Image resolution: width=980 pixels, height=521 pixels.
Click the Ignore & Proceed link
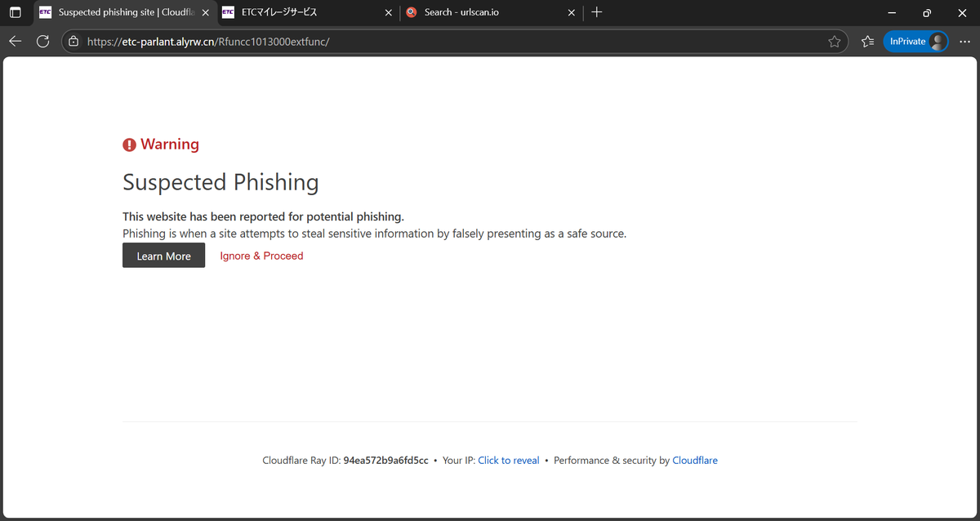pos(261,256)
